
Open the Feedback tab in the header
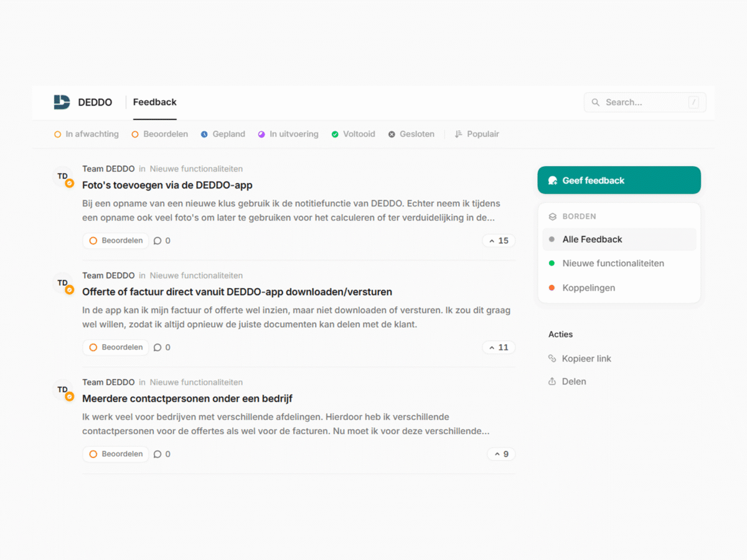(x=155, y=102)
